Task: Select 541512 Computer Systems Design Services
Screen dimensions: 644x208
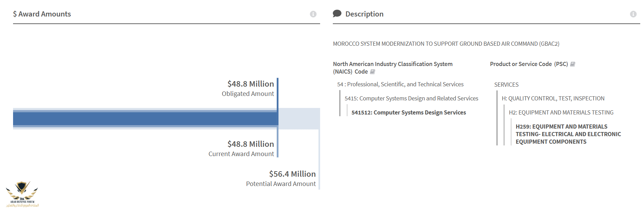Action: pos(408,113)
